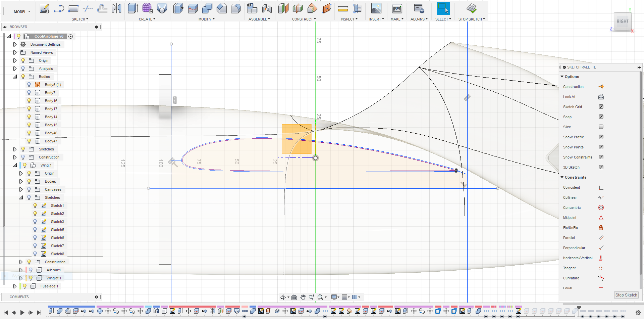Select the Create Sketch tool icon
The width and height of the screenshot is (644, 319).
point(44,8)
